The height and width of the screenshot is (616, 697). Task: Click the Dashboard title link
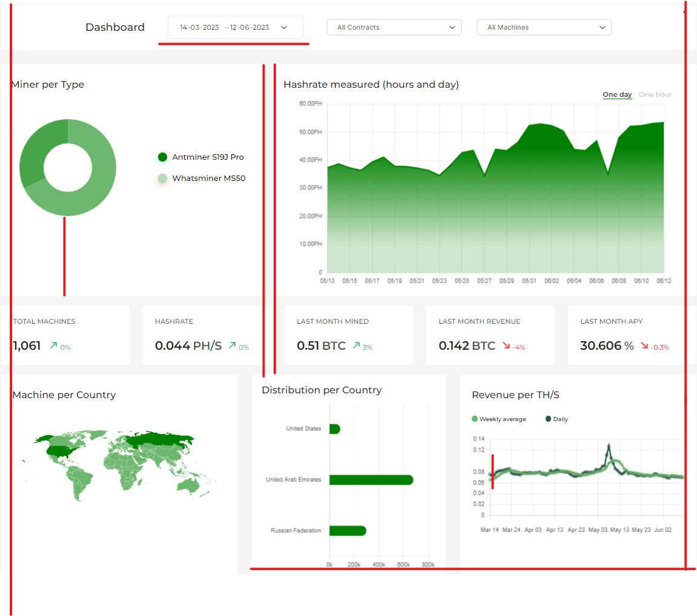(x=115, y=27)
